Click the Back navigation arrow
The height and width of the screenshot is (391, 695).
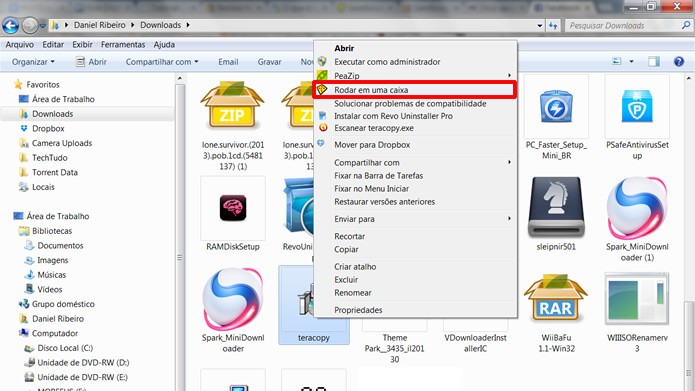coord(11,26)
